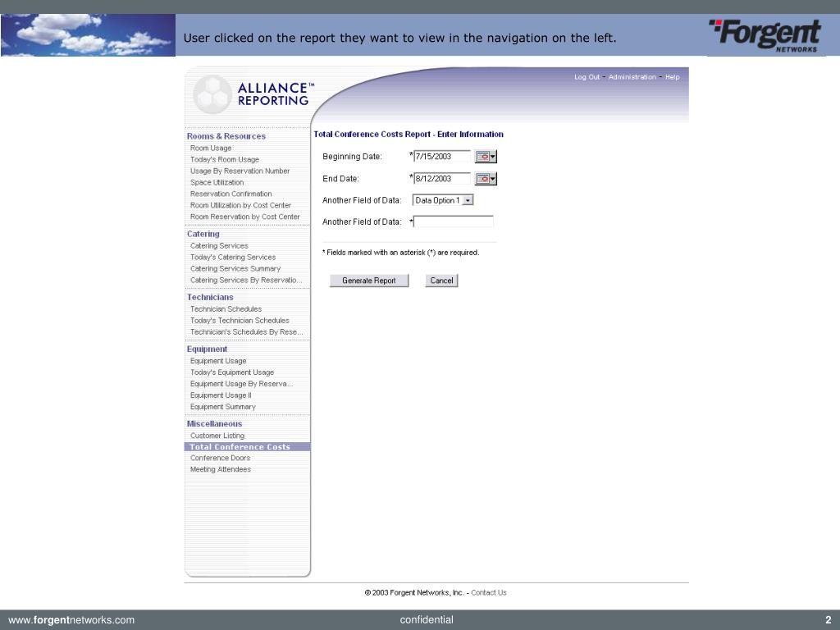Click the Miscellaneous section heading
The image size is (840, 630).
[214, 424]
